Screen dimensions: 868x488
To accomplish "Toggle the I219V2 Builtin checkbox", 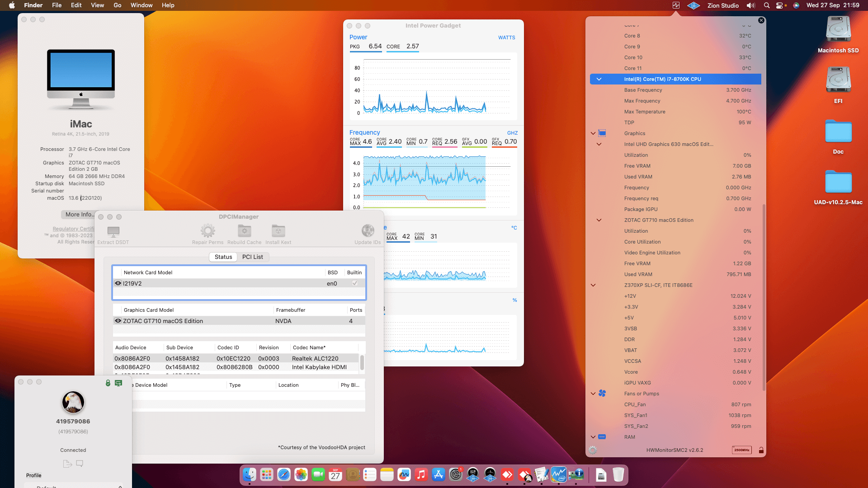I will point(355,283).
